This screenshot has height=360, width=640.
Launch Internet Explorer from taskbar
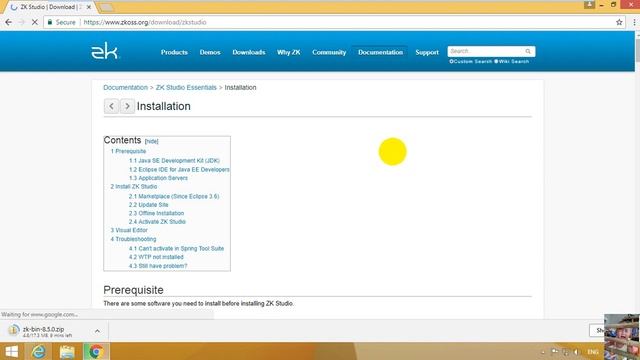pos(39,351)
